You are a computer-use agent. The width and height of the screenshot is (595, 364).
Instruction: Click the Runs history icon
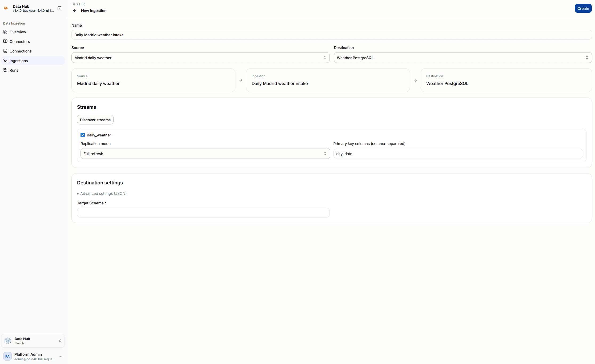5,70
